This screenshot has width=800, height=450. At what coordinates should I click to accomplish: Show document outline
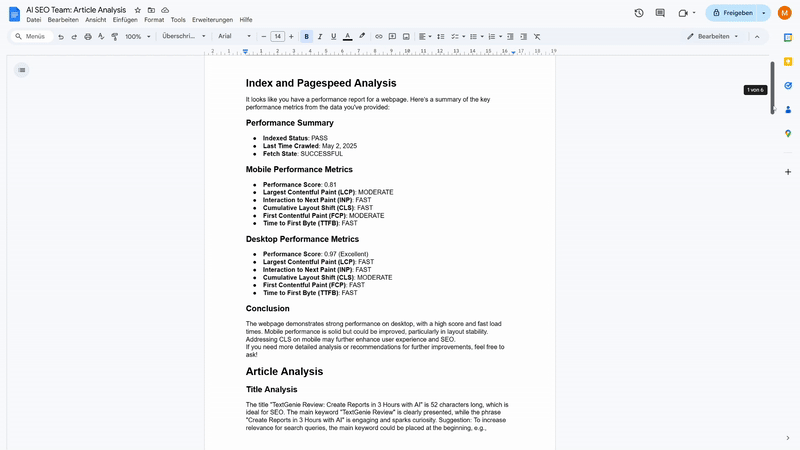(x=22, y=70)
